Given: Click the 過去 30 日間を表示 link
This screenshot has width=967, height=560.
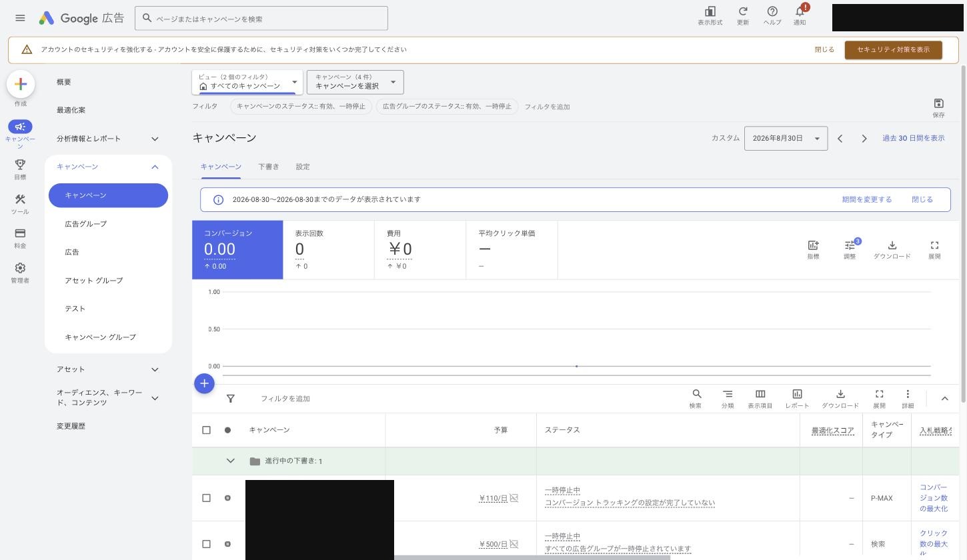Looking at the screenshot, I should click(914, 138).
